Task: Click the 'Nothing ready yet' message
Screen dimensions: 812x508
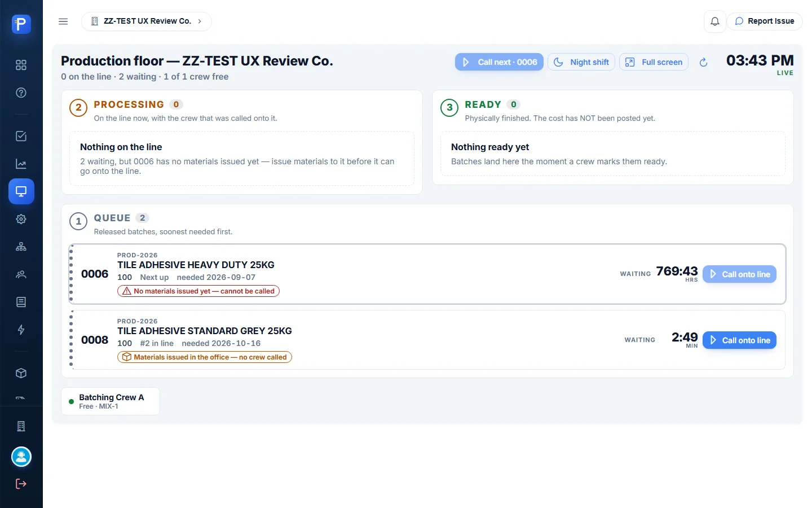Action: [490, 147]
